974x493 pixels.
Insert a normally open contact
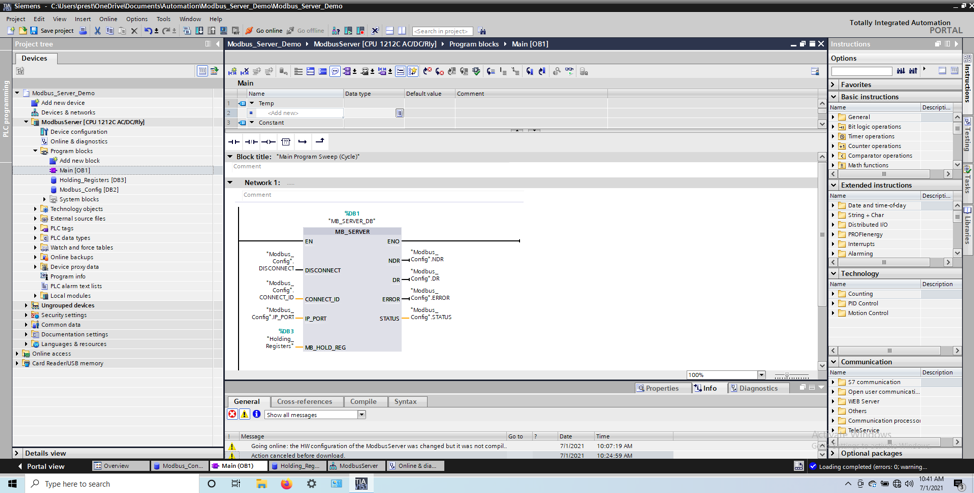234,142
